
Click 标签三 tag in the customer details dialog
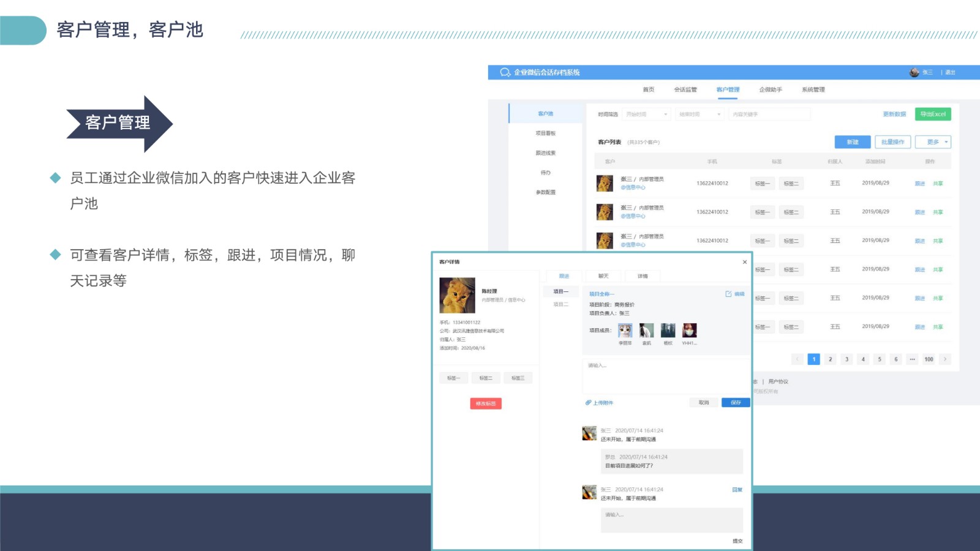pyautogui.click(x=518, y=378)
